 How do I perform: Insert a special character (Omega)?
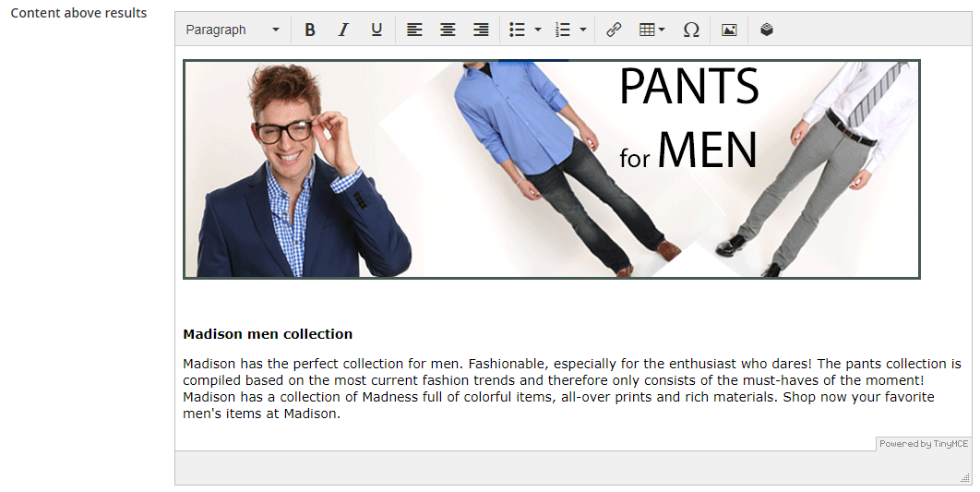[690, 30]
